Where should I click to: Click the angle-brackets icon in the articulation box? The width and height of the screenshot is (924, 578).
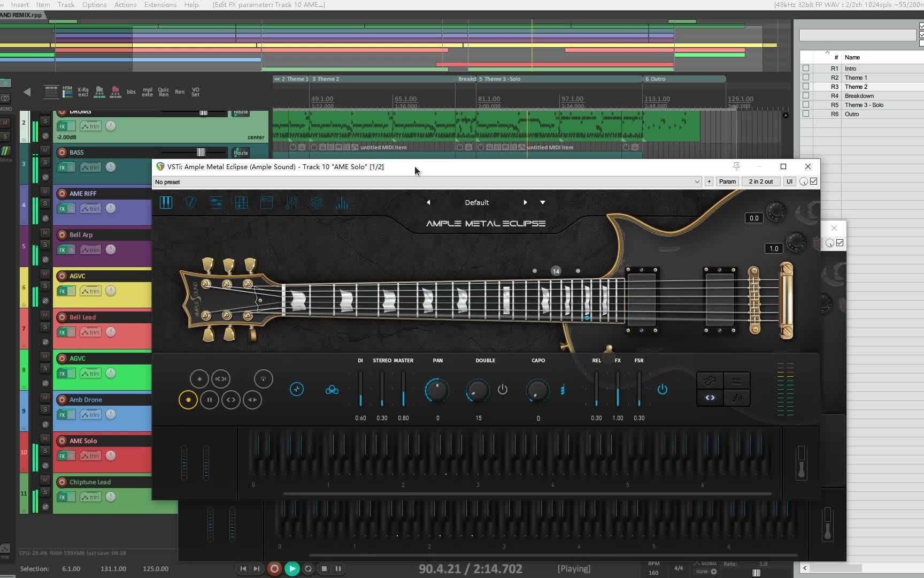point(710,398)
